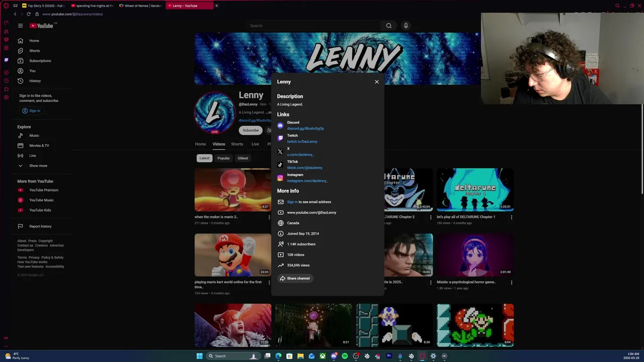Click the Instagram icon in Links
Screen dimensions: 644x362
click(280, 178)
